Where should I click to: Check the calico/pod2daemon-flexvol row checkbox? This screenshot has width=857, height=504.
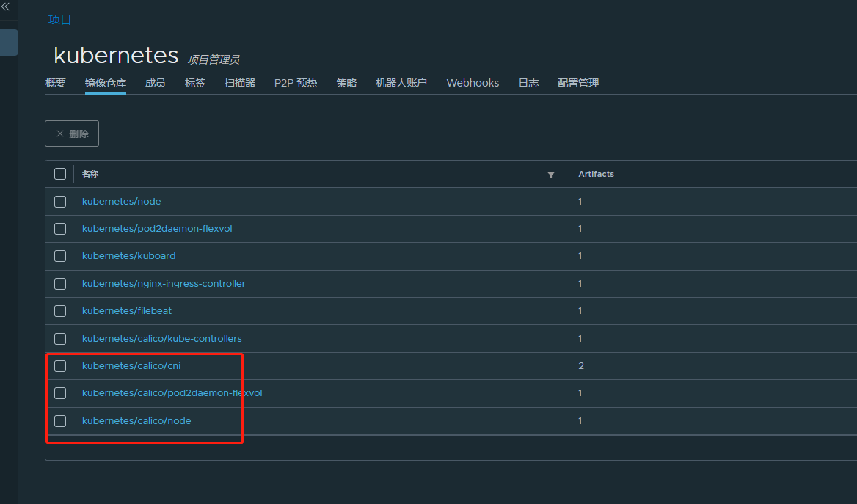pyautogui.click(x=60, y=393)
